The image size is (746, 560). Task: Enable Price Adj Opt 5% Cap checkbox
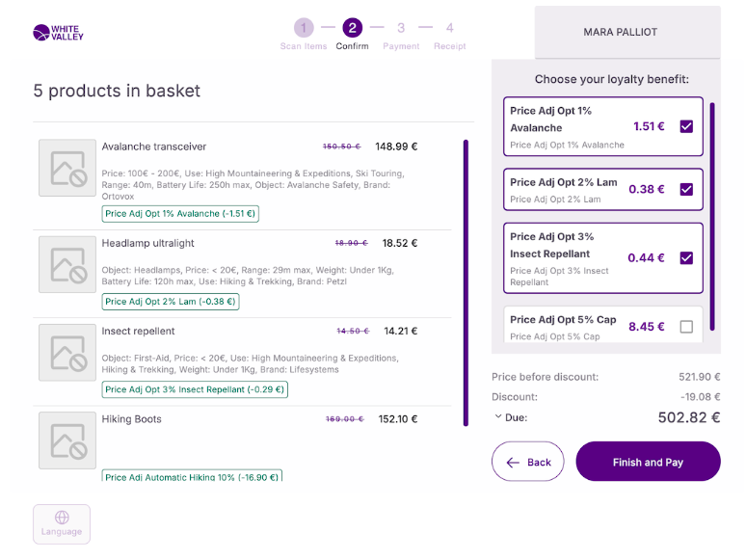[x=686, y=327]
